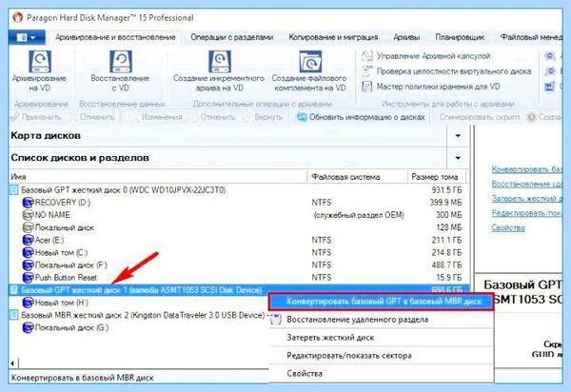571x392 pixels.
Task: Choose Восстановление удаленного раздела menu item
Action: [x=382, y=320]
